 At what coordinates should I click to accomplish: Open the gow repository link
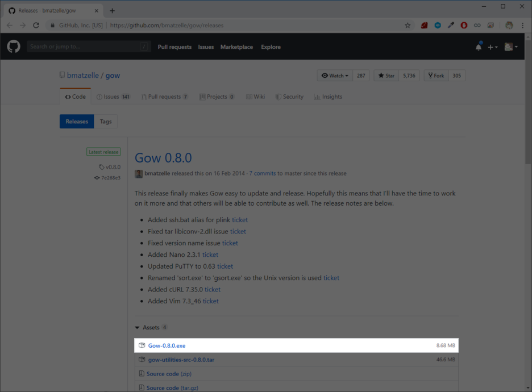pos(113,76)
